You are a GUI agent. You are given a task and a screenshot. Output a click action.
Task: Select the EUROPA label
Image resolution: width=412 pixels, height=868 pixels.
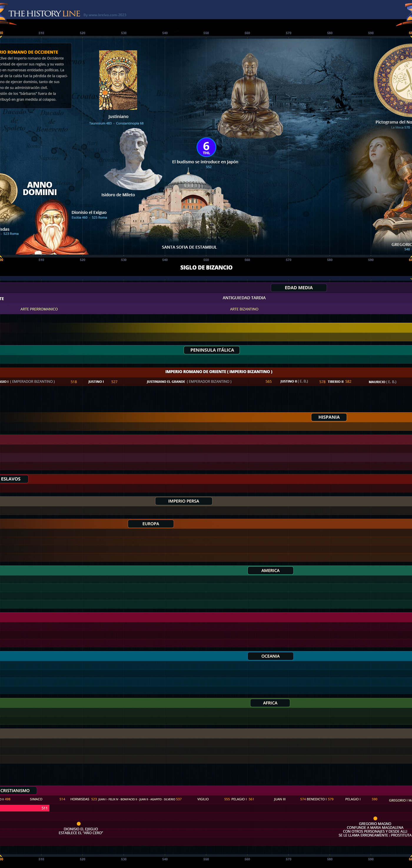click(151, 524)
